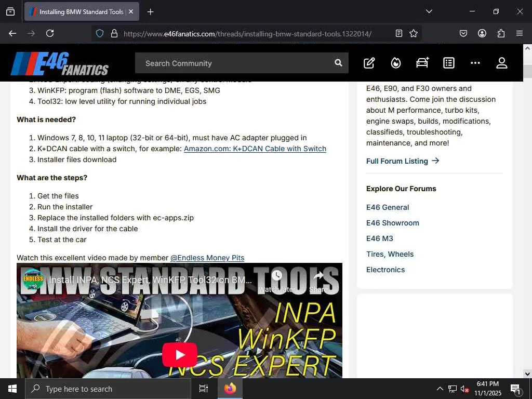View site security padlock details

point(114,33)
